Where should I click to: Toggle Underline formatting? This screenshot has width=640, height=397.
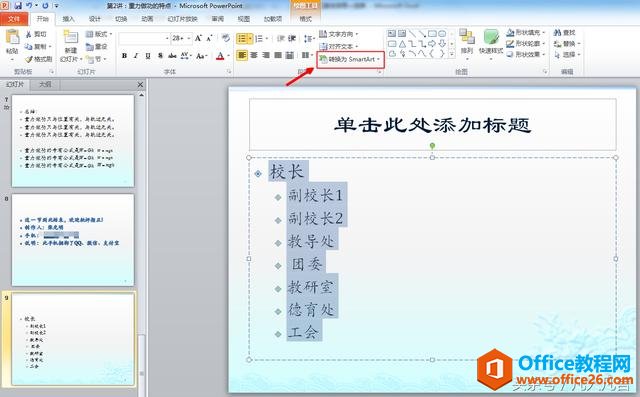pyautogui.click(x=148, y=55)
